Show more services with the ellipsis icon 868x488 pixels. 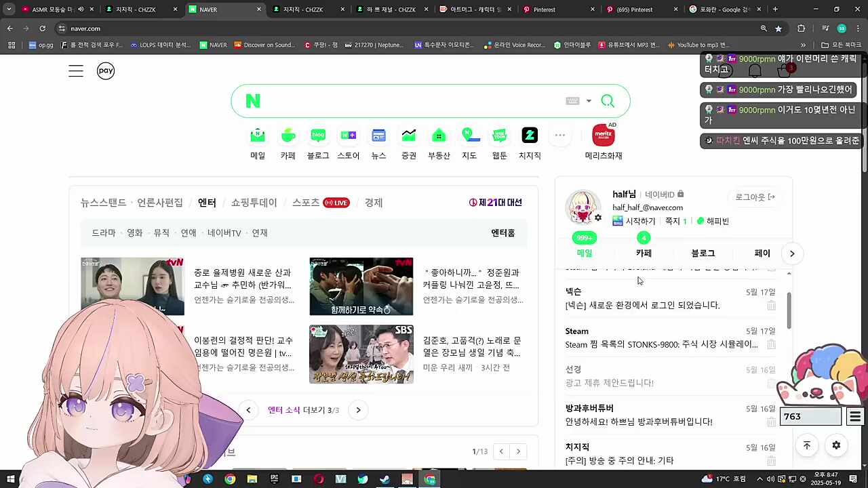[560, 135]
